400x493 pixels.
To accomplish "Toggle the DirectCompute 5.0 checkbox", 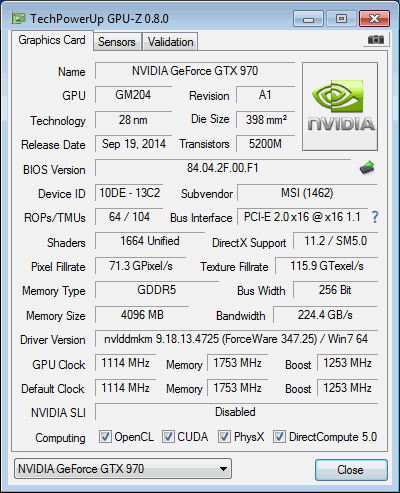I will tap(279, 436).
